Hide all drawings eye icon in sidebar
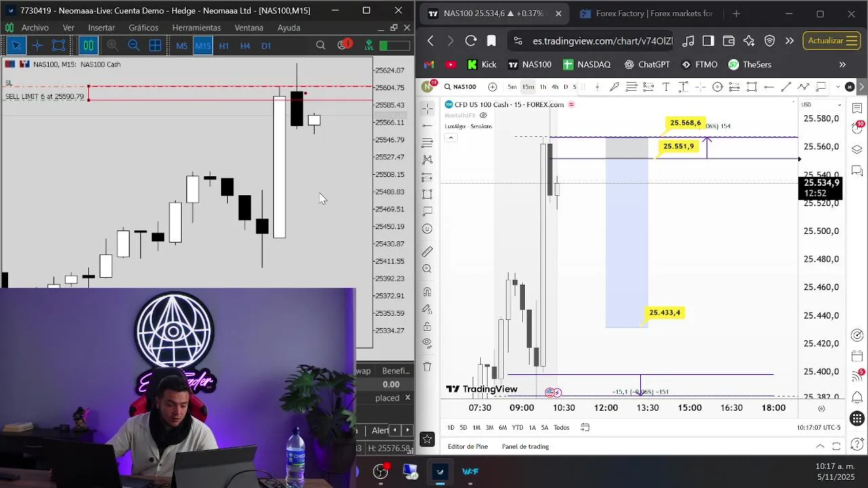 [427, 343]
